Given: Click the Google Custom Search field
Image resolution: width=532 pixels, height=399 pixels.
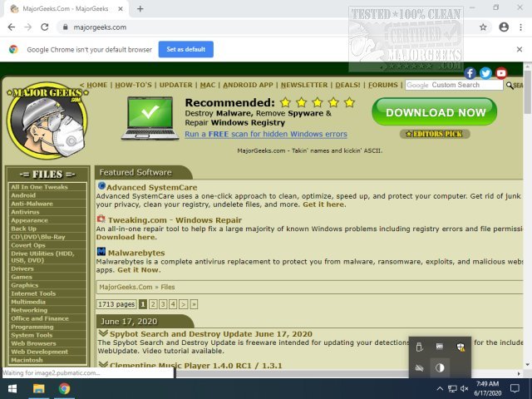Looking at the screenshot, I should pyautogui.click(x=454, y=85).
